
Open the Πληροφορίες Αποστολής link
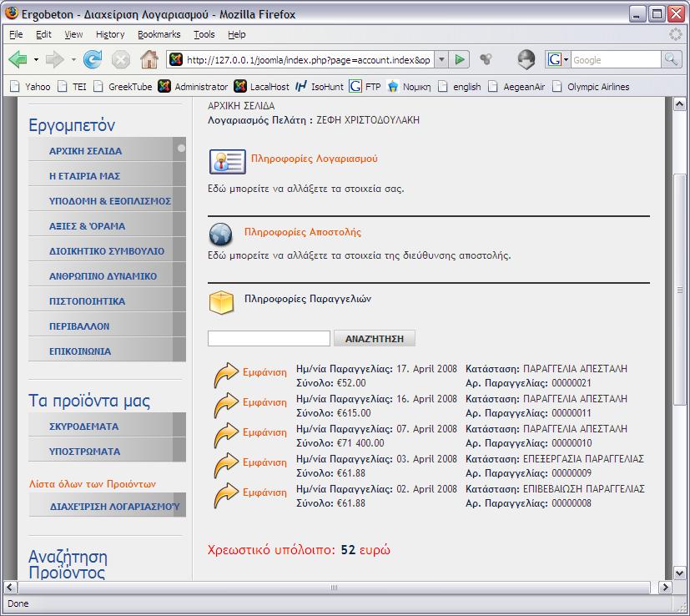(x=303, y=232)
